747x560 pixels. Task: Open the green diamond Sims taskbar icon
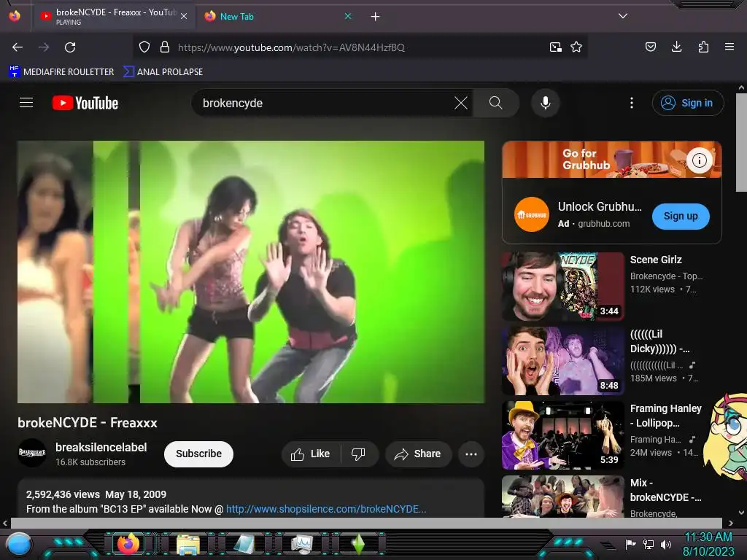358,544
